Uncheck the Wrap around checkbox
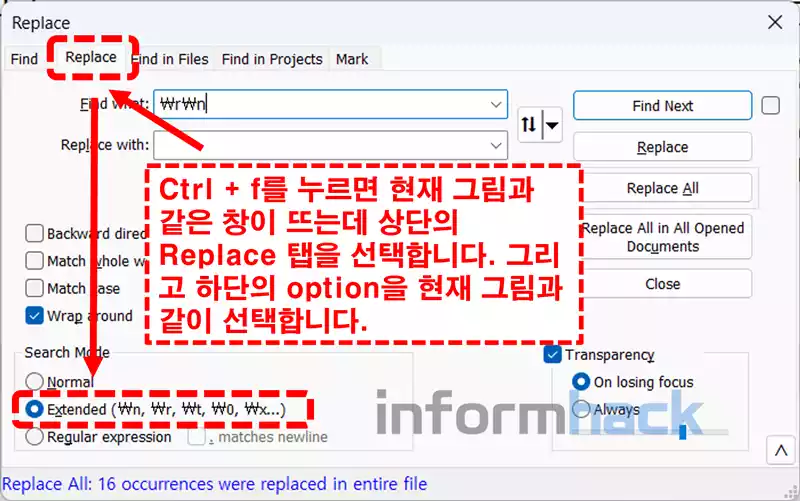This screenshot has width=800, height=501. 34,316
